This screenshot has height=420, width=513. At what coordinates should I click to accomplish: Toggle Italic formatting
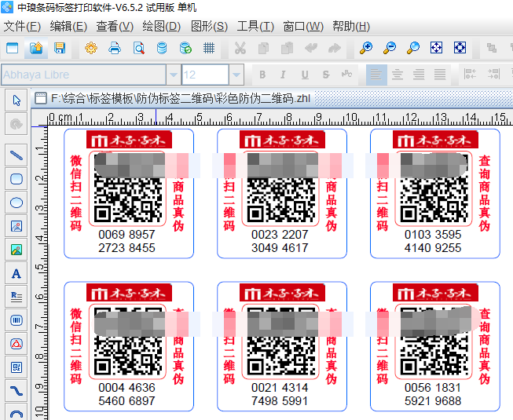tap(284, 75)
